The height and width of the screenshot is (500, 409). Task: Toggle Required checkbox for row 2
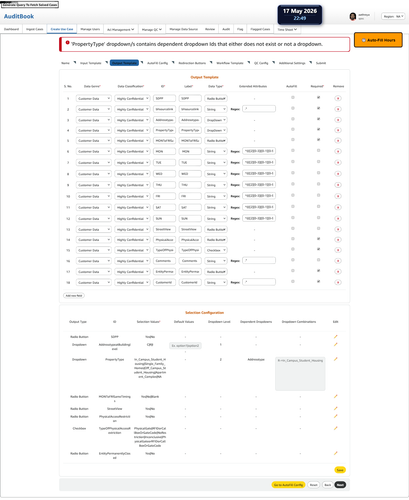coord(318,108)
